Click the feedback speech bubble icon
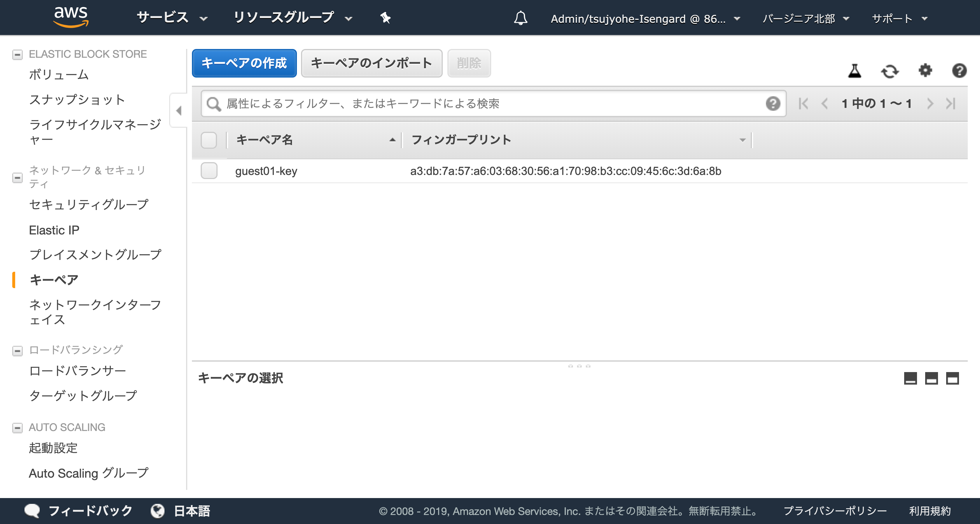 32,511
